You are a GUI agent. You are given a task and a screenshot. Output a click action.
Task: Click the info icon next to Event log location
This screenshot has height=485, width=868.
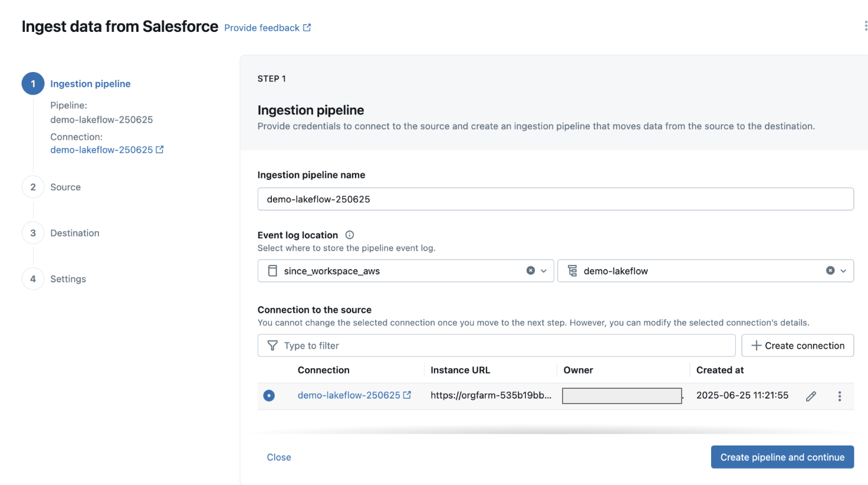pos(349,234)
